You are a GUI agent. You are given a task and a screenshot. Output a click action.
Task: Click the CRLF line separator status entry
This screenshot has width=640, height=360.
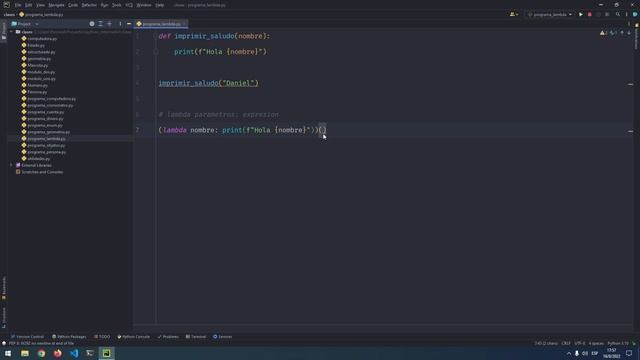pos(566,343)
